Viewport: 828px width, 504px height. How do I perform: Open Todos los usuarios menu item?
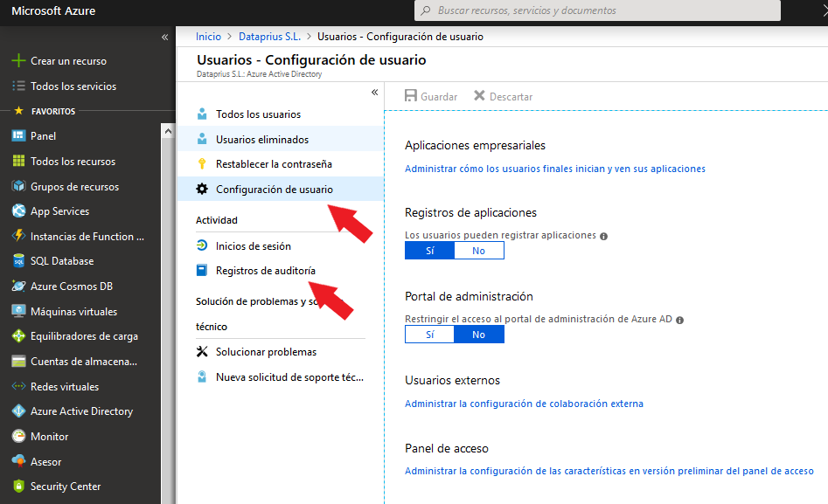pyautogui.click(x=281, y=114)
